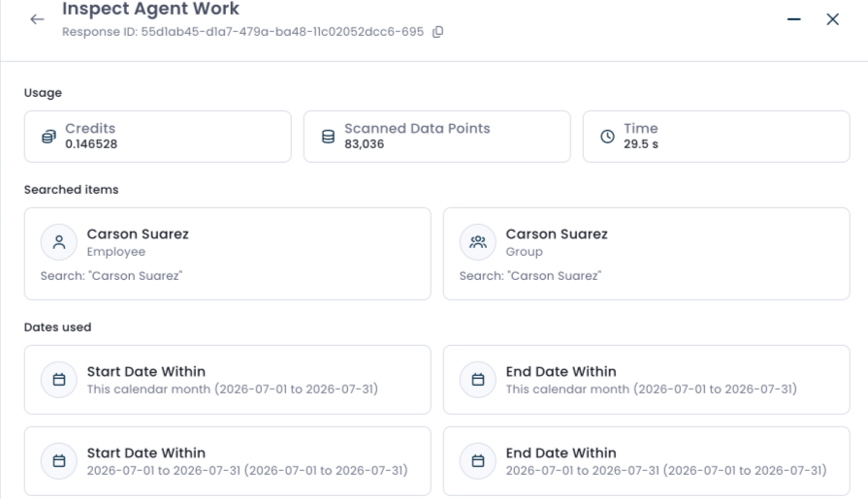Screen dimensions: 868x499
Task: Click calendar icon in first Start Date Within
Action: click(x=59, y=380)
